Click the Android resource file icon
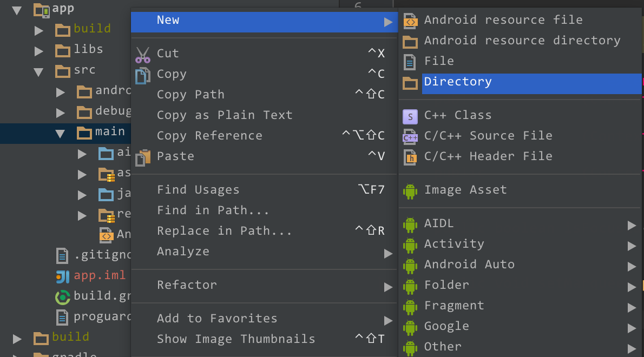This screenshot has width=644, height=357. pyautogui.click(x=410, y=21)
